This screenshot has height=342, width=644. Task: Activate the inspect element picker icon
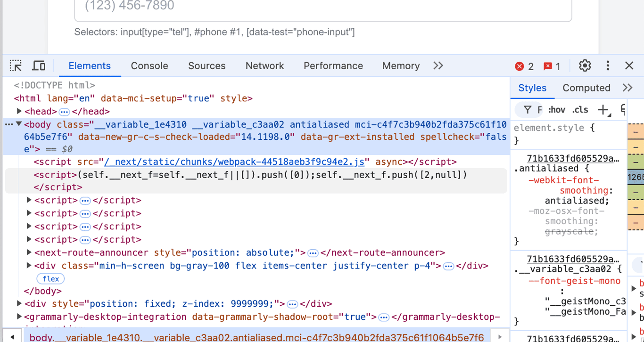tap(16, 66)
